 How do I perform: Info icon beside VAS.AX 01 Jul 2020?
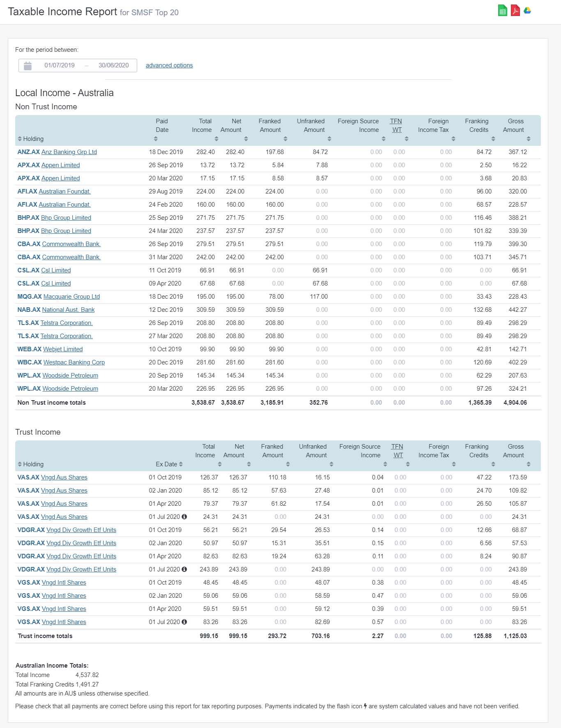pos(184,517)
